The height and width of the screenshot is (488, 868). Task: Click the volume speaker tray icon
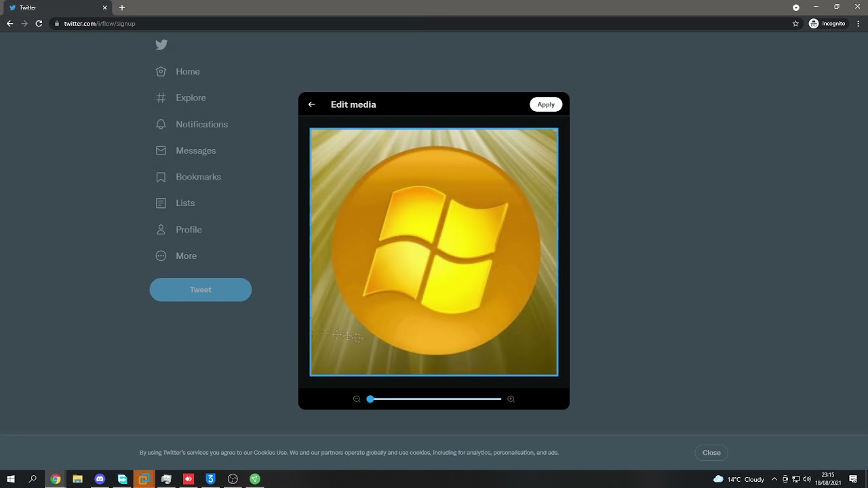coord(807,479)
